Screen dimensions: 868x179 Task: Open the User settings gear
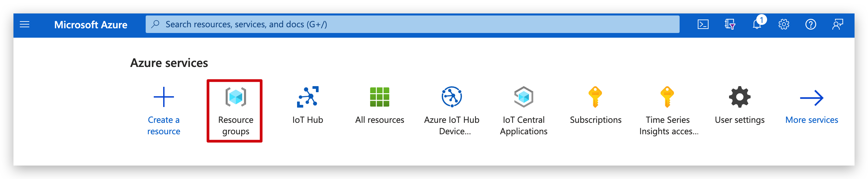point(739,97)
